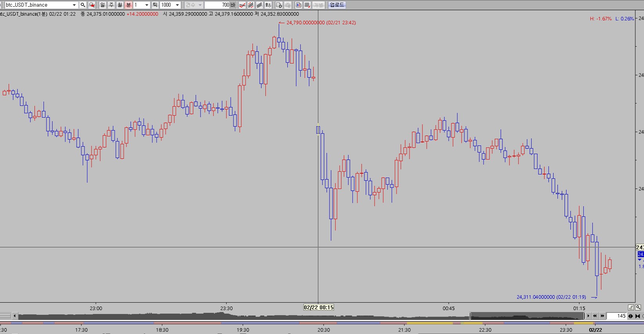Click the fast-forward scroll icon
This screenshot has width=644, height=334.
pos(603,316)
